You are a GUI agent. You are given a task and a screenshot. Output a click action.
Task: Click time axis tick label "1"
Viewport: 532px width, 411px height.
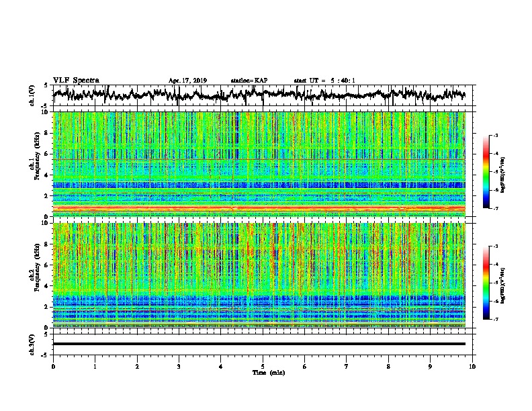tap(95, 367)
